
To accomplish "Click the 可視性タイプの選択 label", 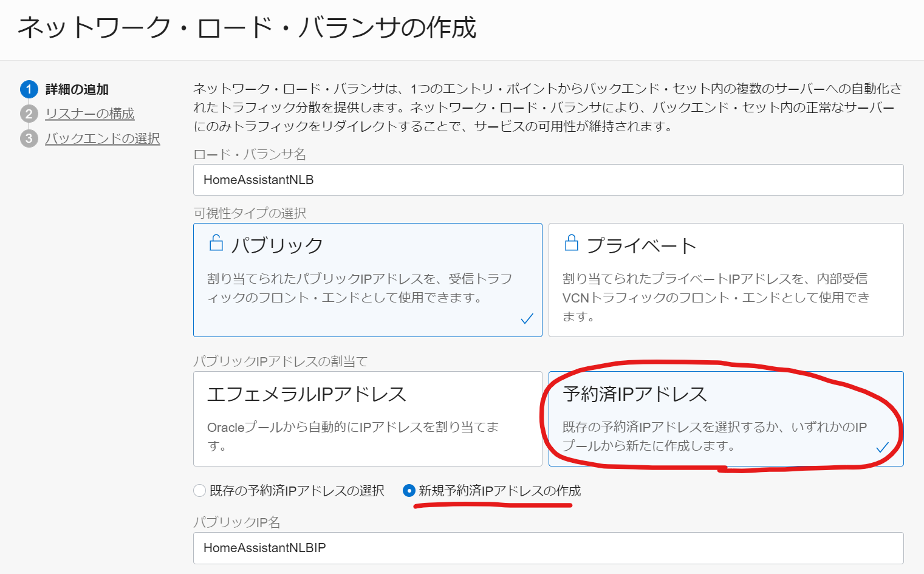I will pos(250,213).
